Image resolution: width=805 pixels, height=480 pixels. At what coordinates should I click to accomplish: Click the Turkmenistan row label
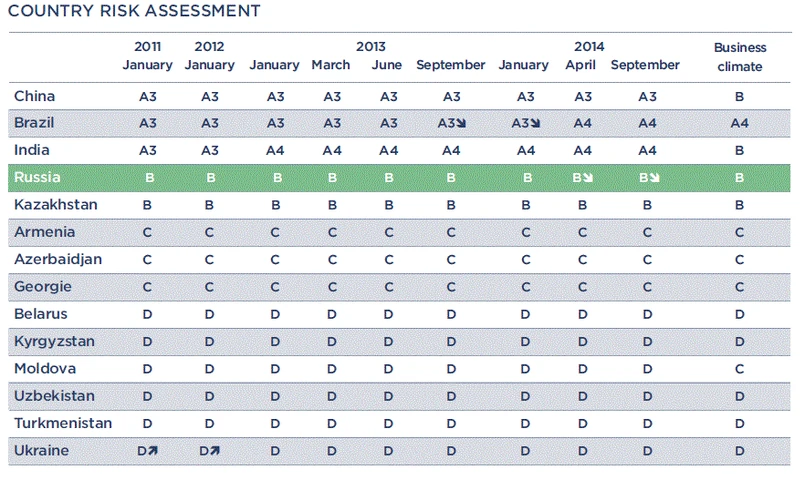63,423
